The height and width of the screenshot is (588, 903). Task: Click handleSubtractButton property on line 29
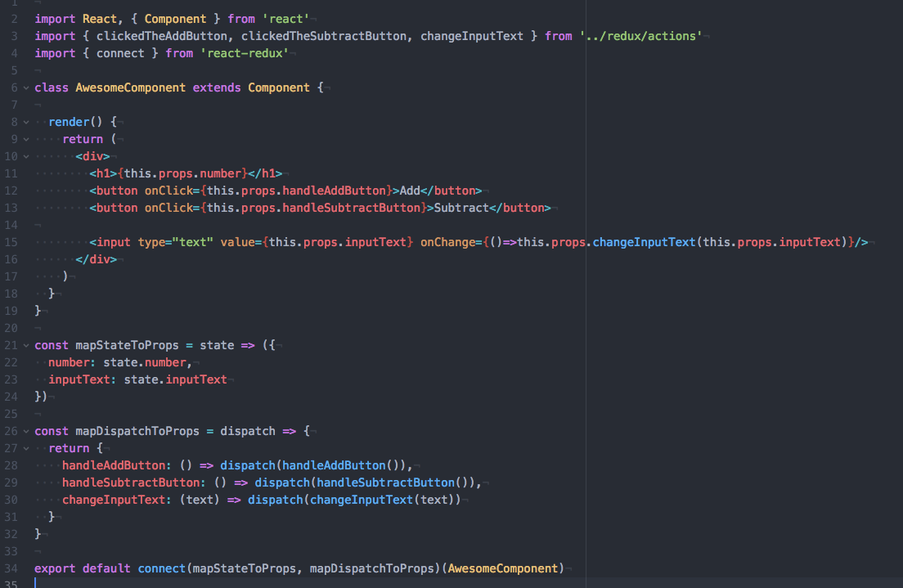(x=127, y=482)
